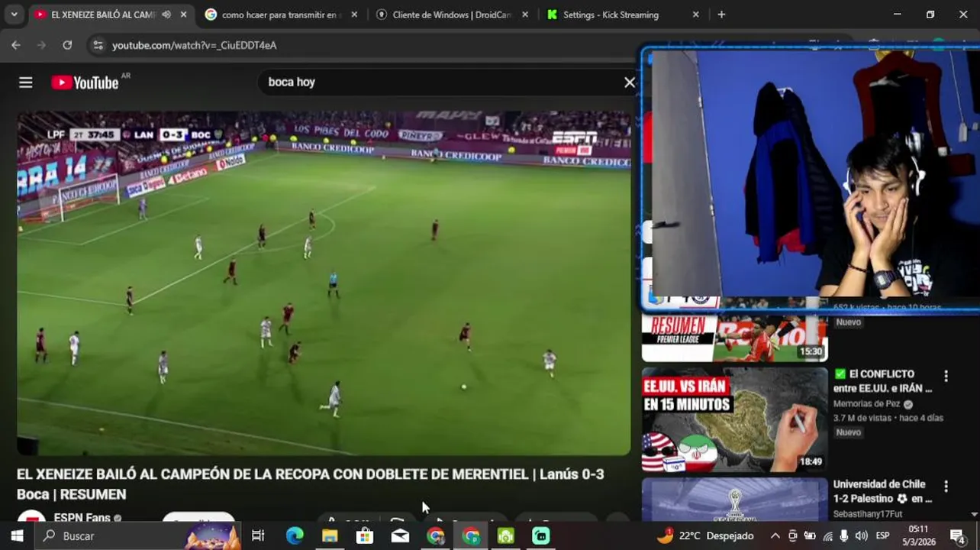Viewport: 980px width, 550px height.
Task: Open Task View on the taskbar
Action: point(258,536)
